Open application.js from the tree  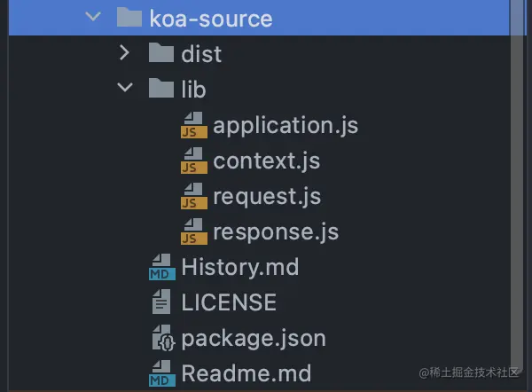pyautogui.click(x=285, y=125)
